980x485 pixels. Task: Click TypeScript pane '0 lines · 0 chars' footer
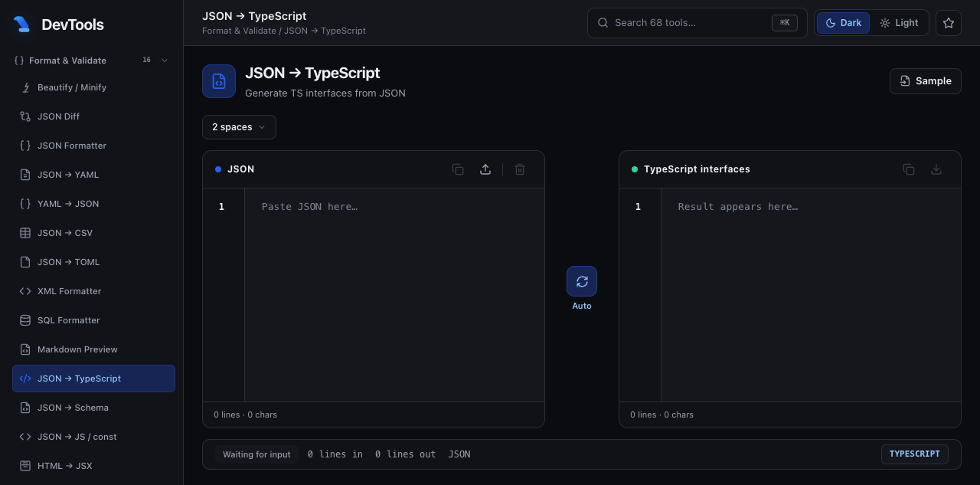tap(661, 415)
